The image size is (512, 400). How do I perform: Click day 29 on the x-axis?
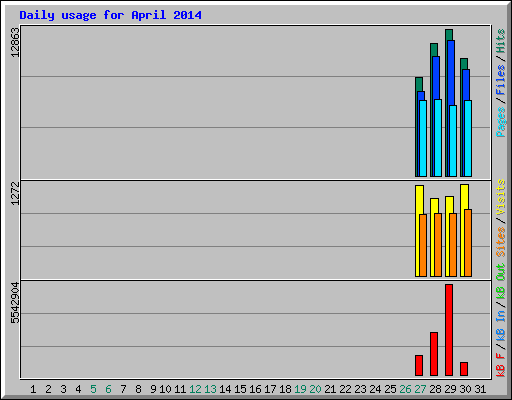coord(450,389)
